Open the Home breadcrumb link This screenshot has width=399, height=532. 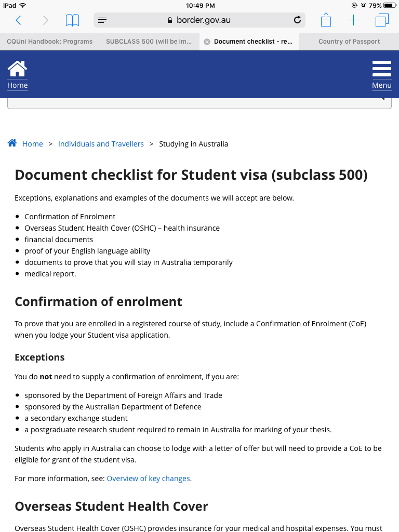click(32, 144)
